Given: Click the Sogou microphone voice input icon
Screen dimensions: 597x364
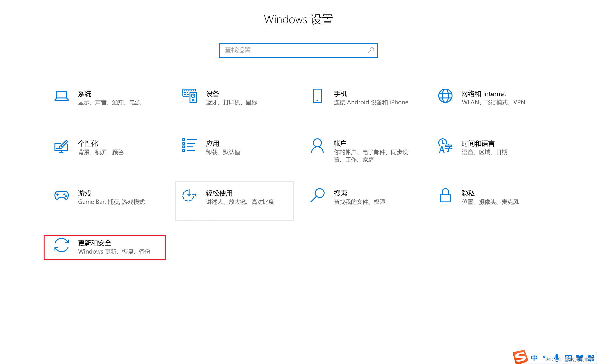Looking at the screenshot, I should tap(557, 357).
